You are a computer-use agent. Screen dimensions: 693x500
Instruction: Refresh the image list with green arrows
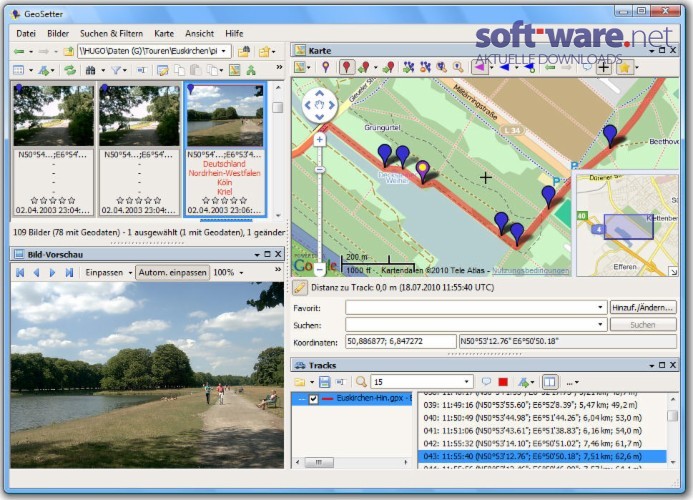[70, 70]
